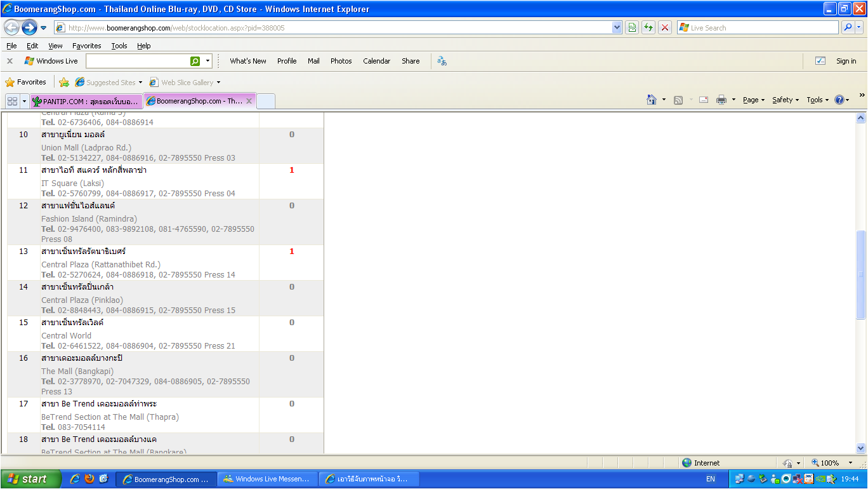This screenshot has height=489, width=868.
Task: Click the RSS feeds icon
Action: click(678, 100)
